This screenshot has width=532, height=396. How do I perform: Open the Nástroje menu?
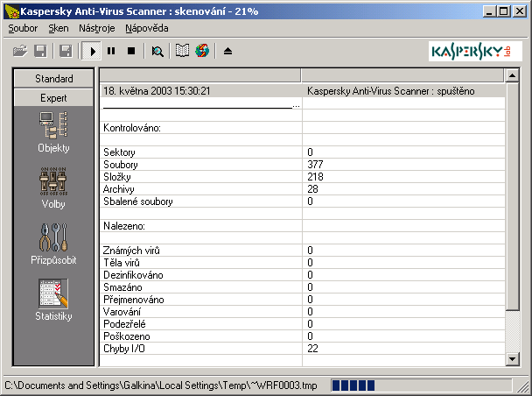pos(97,28)
